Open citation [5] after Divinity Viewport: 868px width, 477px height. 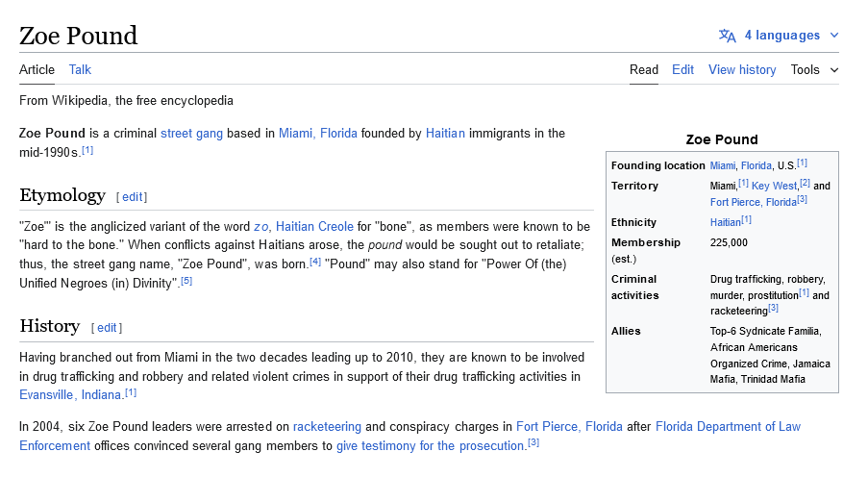186,281
